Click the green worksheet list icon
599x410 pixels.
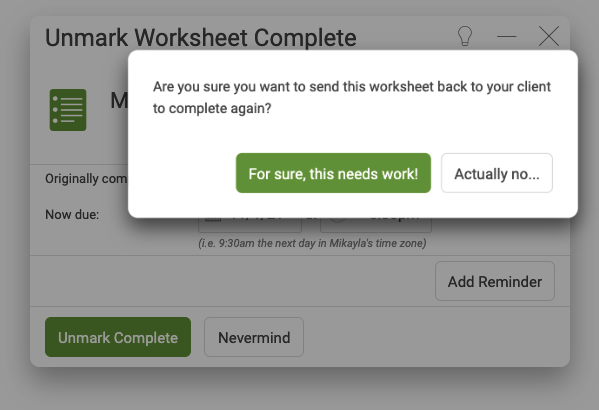[68, 110]
